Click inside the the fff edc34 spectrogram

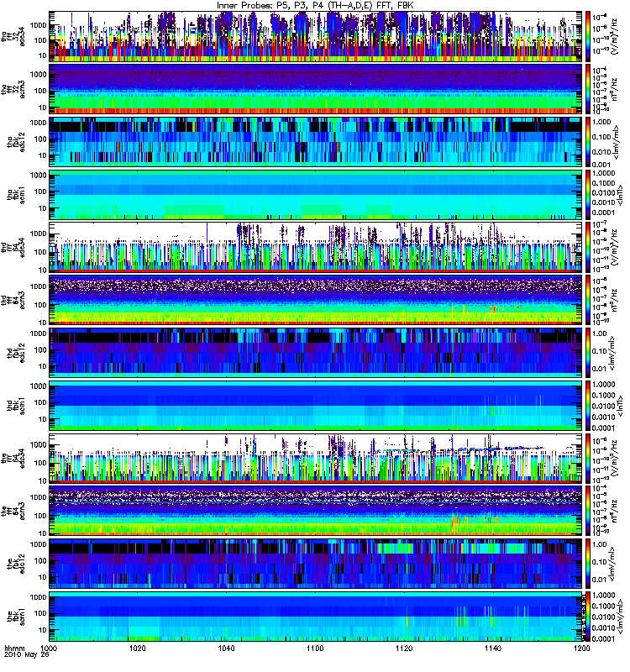[x=315, y=458]
